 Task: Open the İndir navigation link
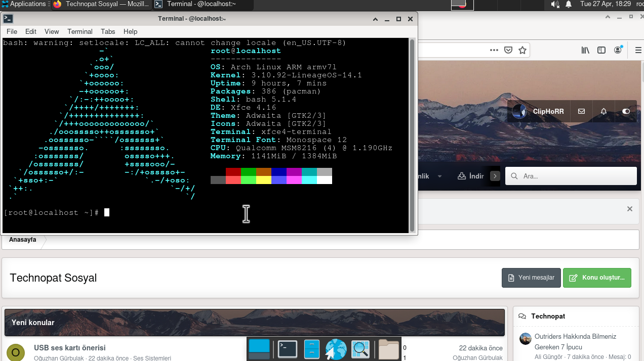click(x=471, y=176)
